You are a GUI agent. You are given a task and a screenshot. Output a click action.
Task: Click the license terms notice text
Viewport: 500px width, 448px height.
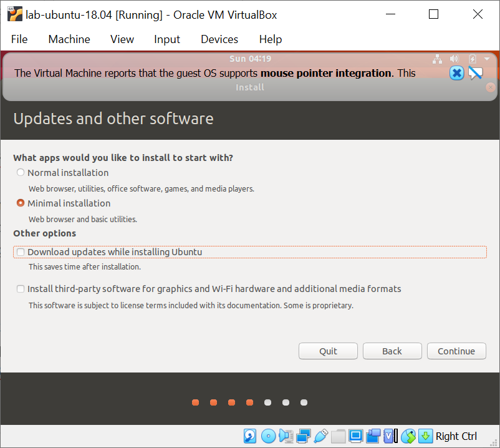[191, 305]
